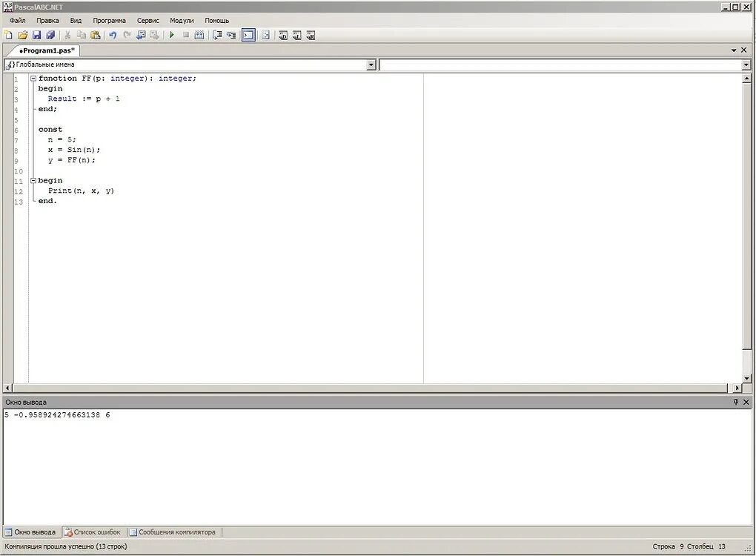Switch to the Окно вывода bottom tab
The image size is (756, 556).
[x=30, y=532]
